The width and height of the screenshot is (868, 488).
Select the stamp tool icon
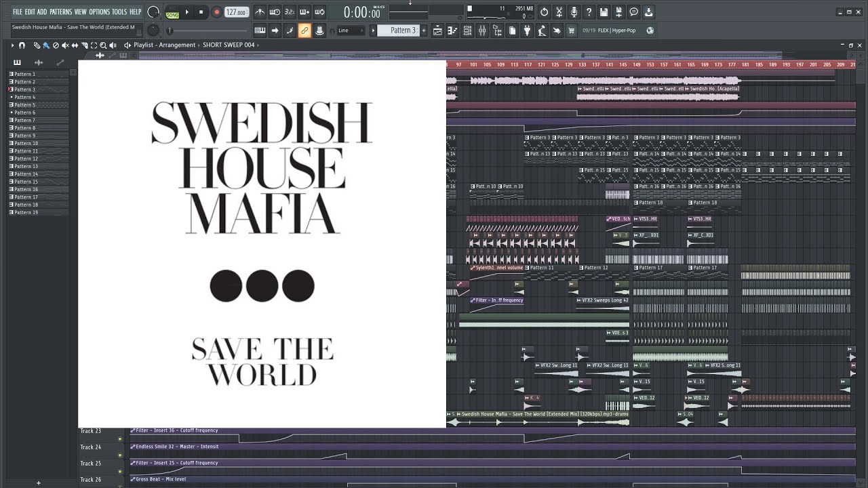pyautogui.click(x=319, y=30)
